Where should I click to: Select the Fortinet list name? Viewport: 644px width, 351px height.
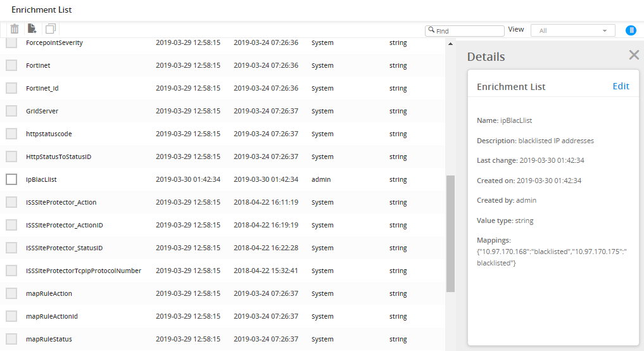pyautogui.click(x=38, y=65)
